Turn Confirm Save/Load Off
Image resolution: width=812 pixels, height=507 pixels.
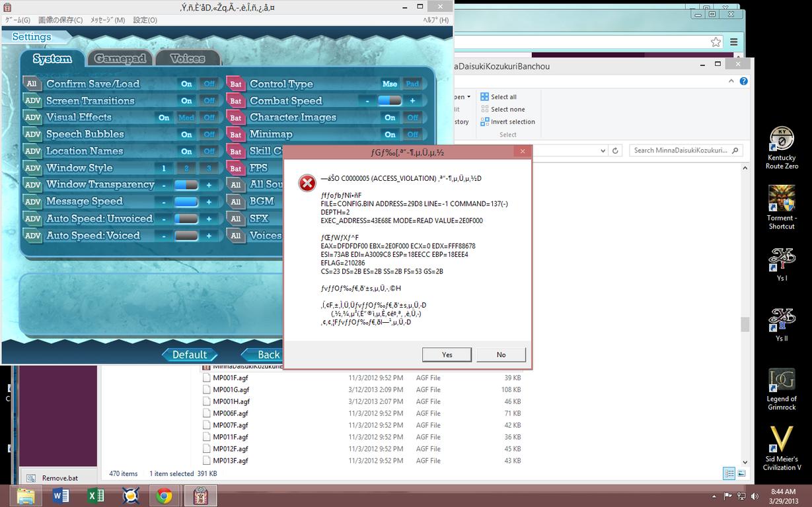[209, 84]
